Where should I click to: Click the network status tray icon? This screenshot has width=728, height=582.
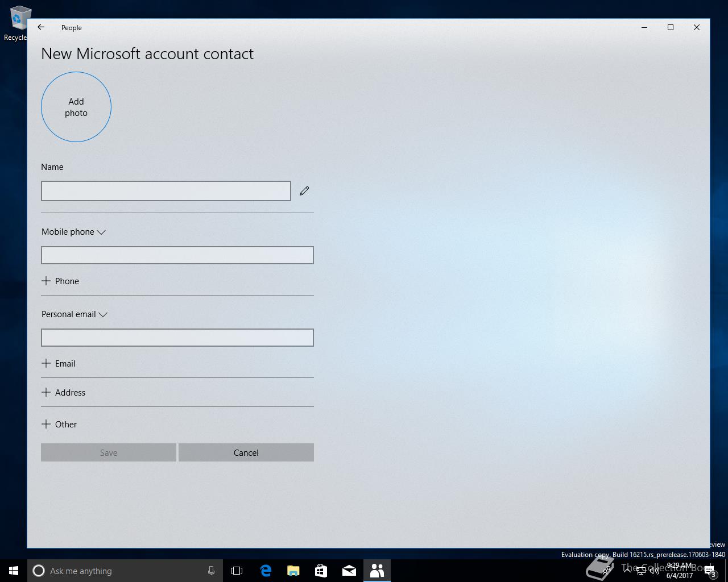[x=641, y=570]
